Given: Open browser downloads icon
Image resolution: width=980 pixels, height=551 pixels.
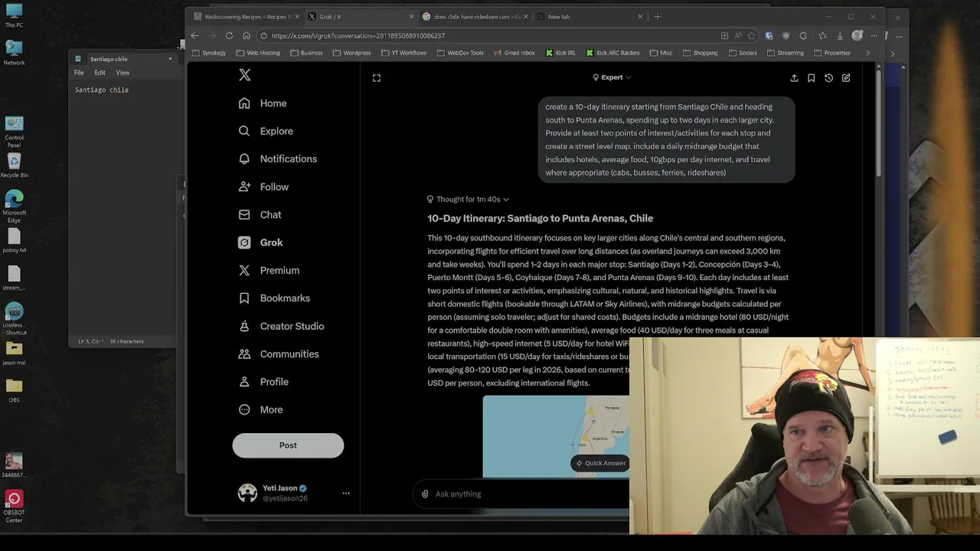Looking at the screenshot, I should pyautogui.click(x=840, y=35).
